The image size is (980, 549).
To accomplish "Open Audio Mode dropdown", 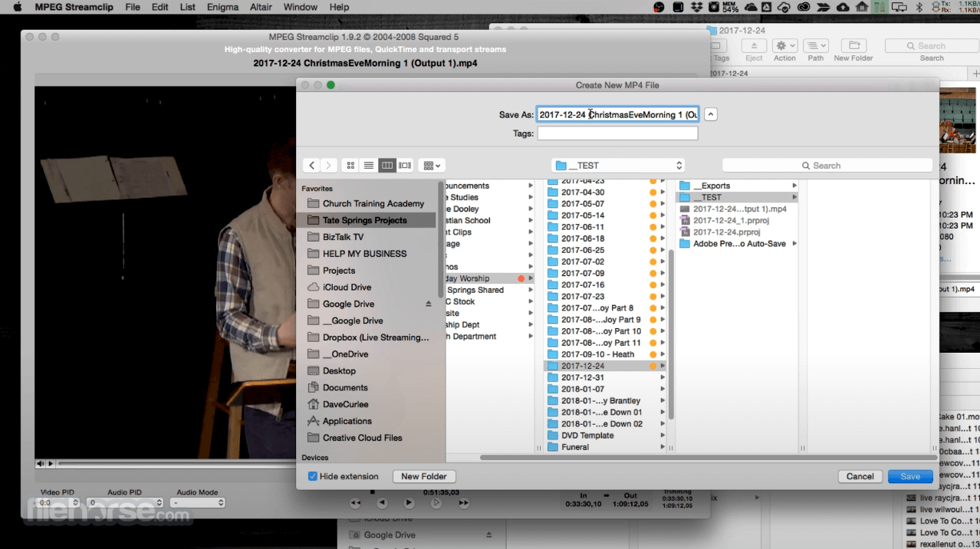I will pos(198,503).
